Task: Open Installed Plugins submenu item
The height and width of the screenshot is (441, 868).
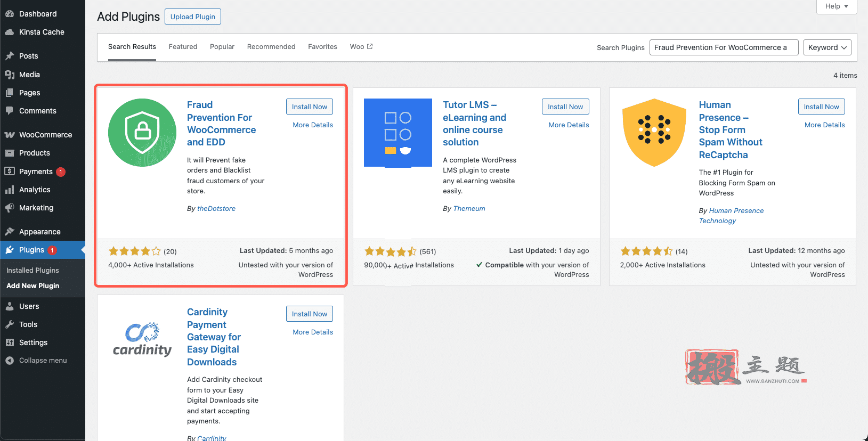Action: coord(33,271)
